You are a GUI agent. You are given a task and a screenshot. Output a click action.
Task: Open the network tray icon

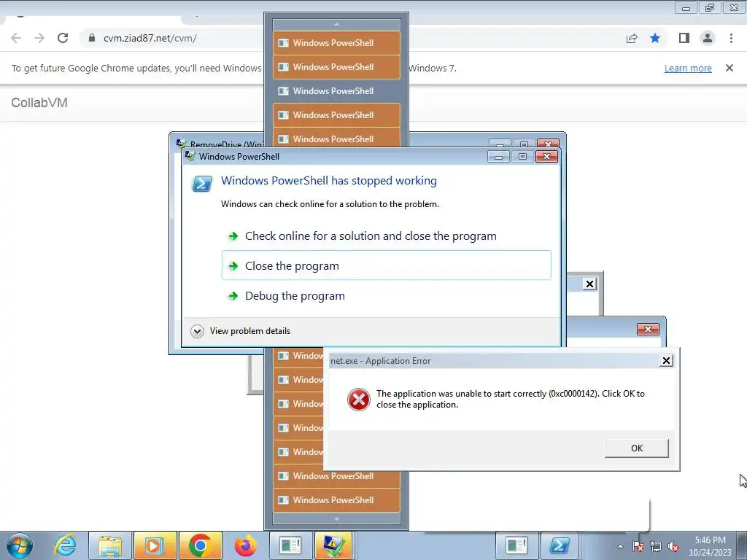[656, 546]
